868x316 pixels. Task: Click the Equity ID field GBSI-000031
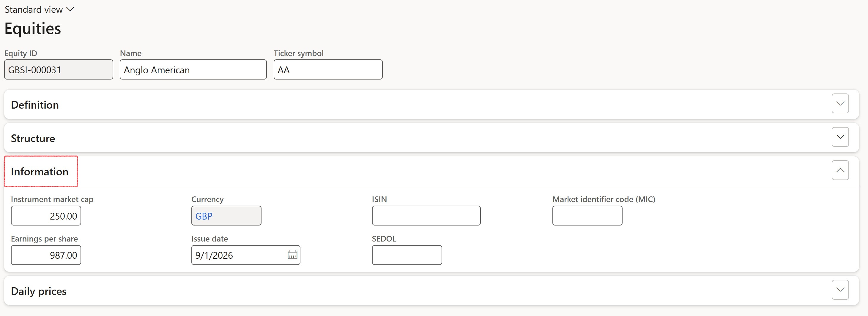point(59,70)
